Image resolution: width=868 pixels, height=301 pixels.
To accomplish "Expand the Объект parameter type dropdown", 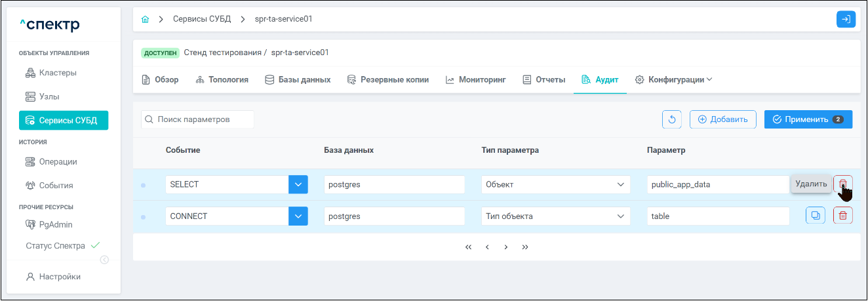I will point(555,184).
